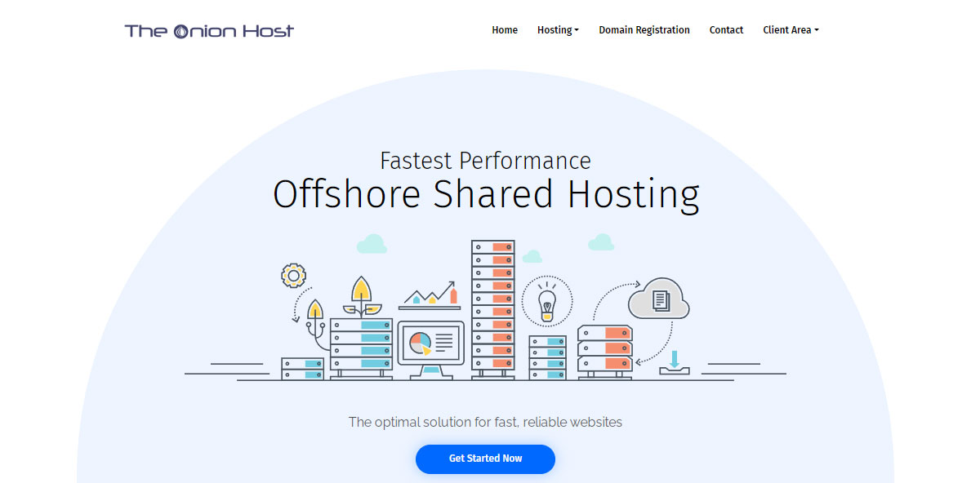Click the tall server rack illustration
This screenshot has height=483, width=980.
coord(493,310)
